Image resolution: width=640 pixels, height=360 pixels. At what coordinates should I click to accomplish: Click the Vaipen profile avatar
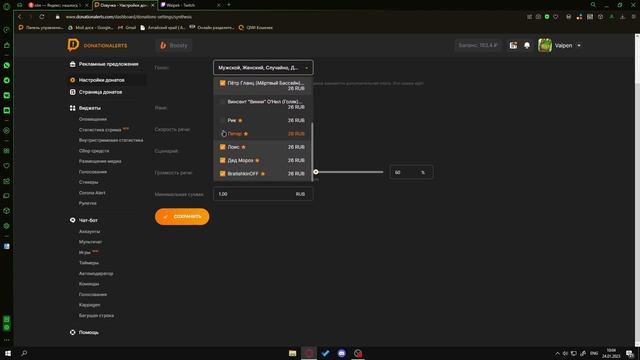544,45
